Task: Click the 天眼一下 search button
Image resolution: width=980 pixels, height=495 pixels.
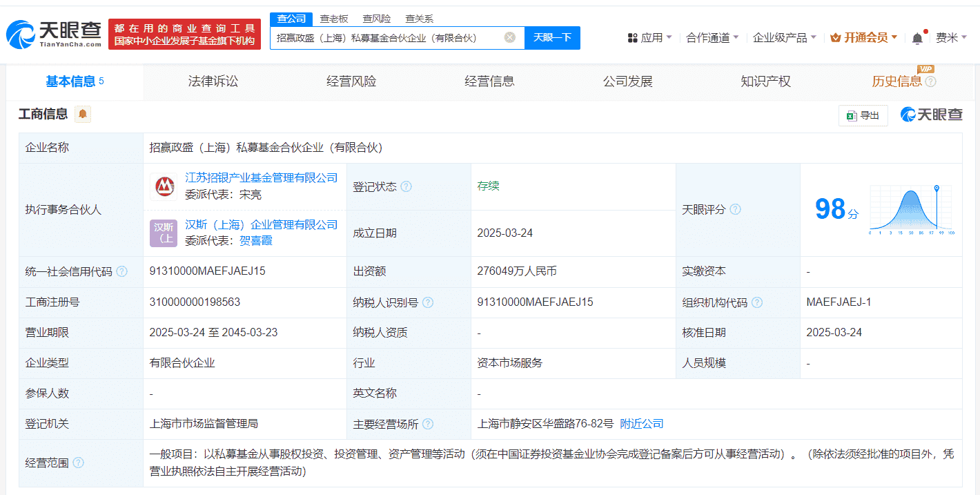Action: (552, 38)
